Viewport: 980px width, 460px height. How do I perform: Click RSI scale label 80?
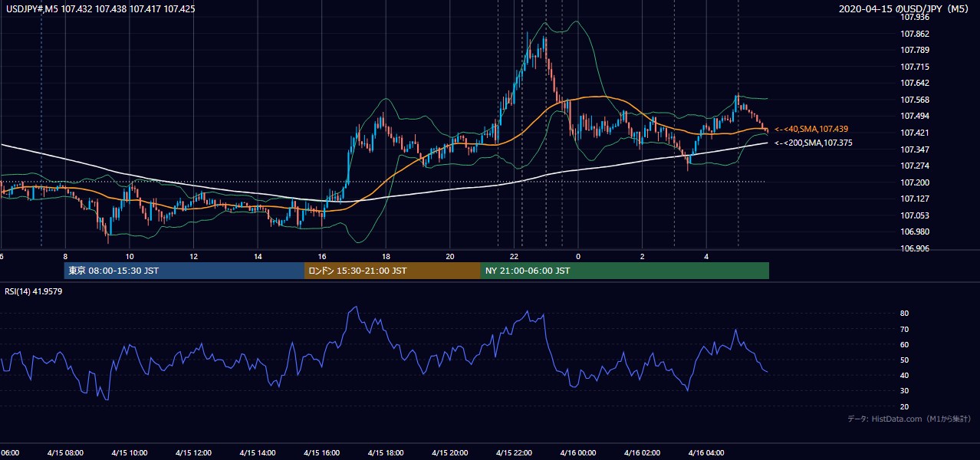pyautogui.click(x=905, y=314)
